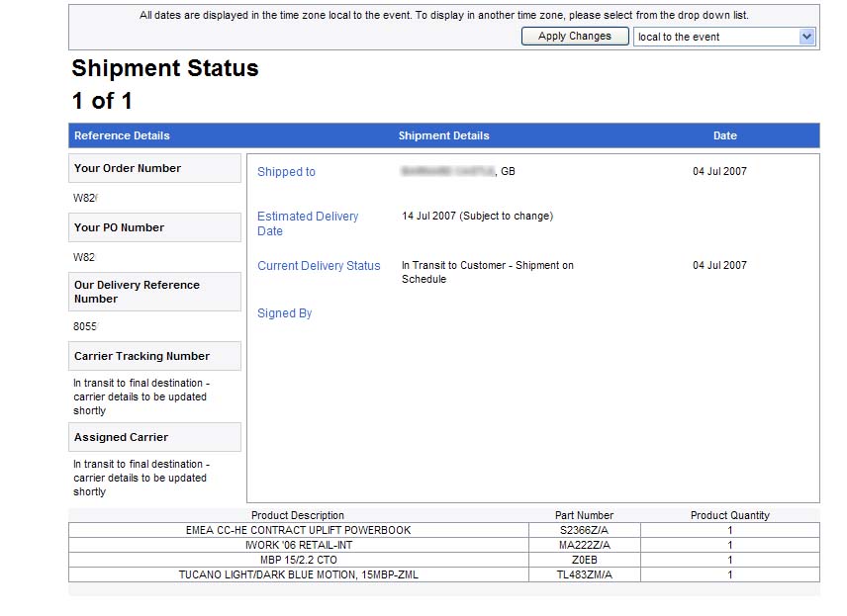Click the 'Shipment Status' page title
Screen dimensions: 847x616
[x=165, y=68]
